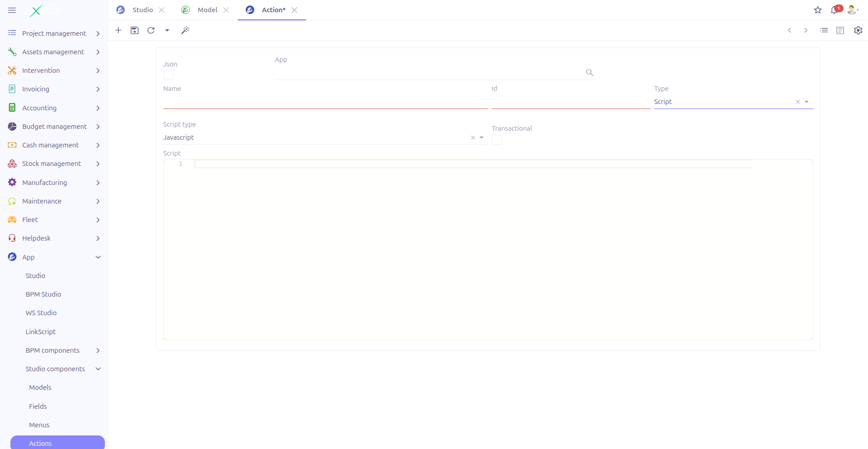Screen dimensions: 868x449
Task: Click the favorites star toggle
Action: click(x=818, y=10)
